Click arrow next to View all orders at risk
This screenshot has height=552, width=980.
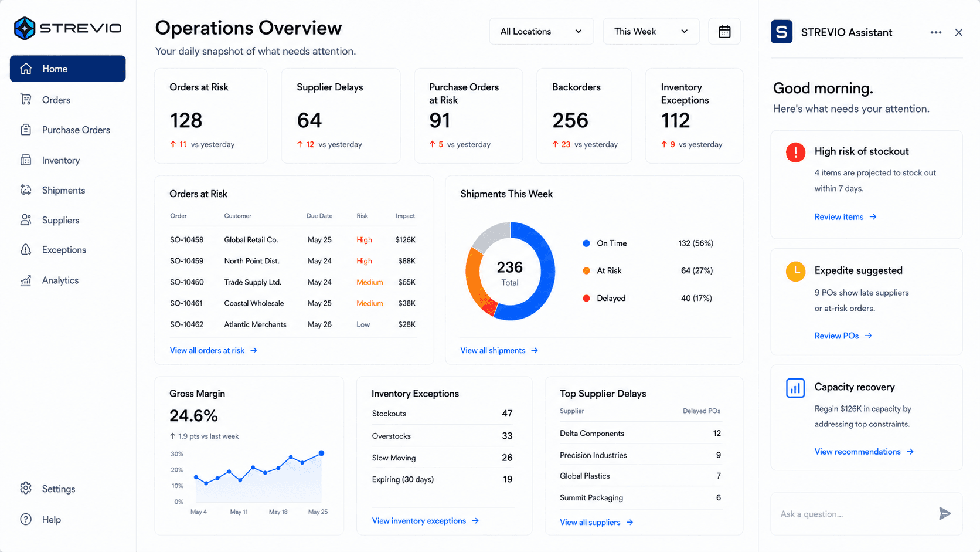(x=254, y=350)
